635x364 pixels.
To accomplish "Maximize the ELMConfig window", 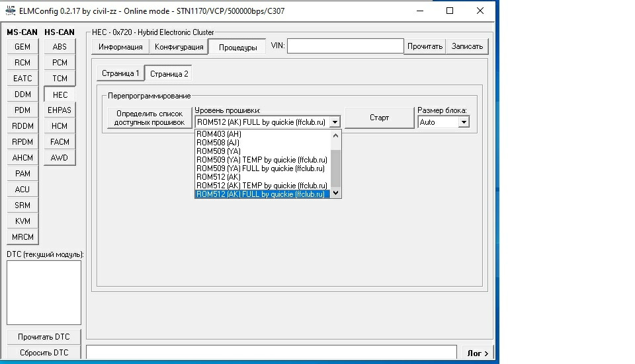I will (450, 11).
